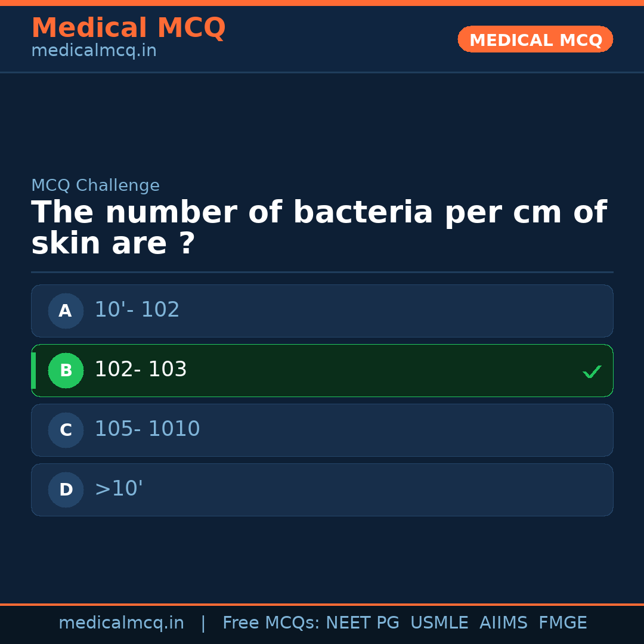
Task: Select the highlighted answer option B
Action: 322,370
